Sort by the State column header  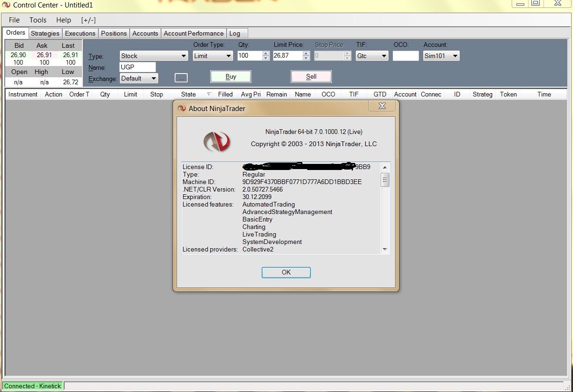pos(191,94)
